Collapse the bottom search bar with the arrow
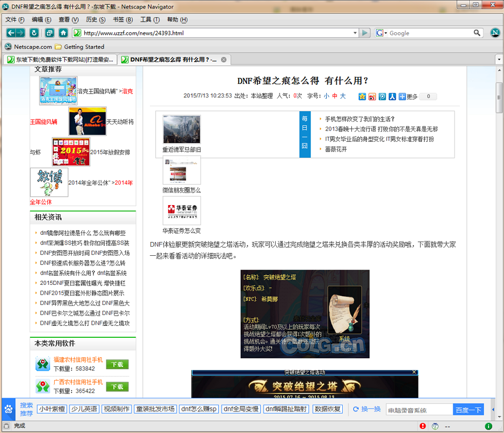The image size is (504, 433). tap(493, 410)
